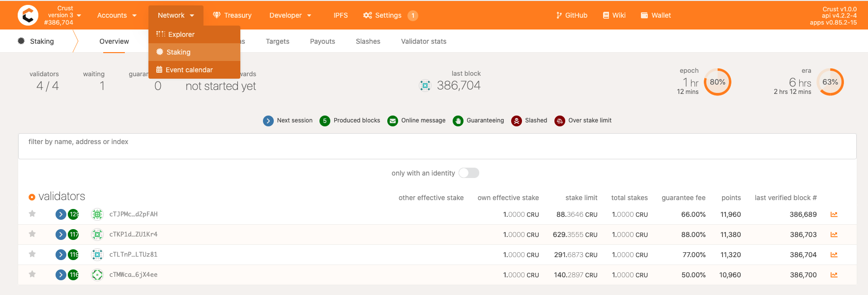Open stats chart for cTLTnP…LTUz81
The height and width of the screenshot is (295, 868).
(x=834, y=255)
